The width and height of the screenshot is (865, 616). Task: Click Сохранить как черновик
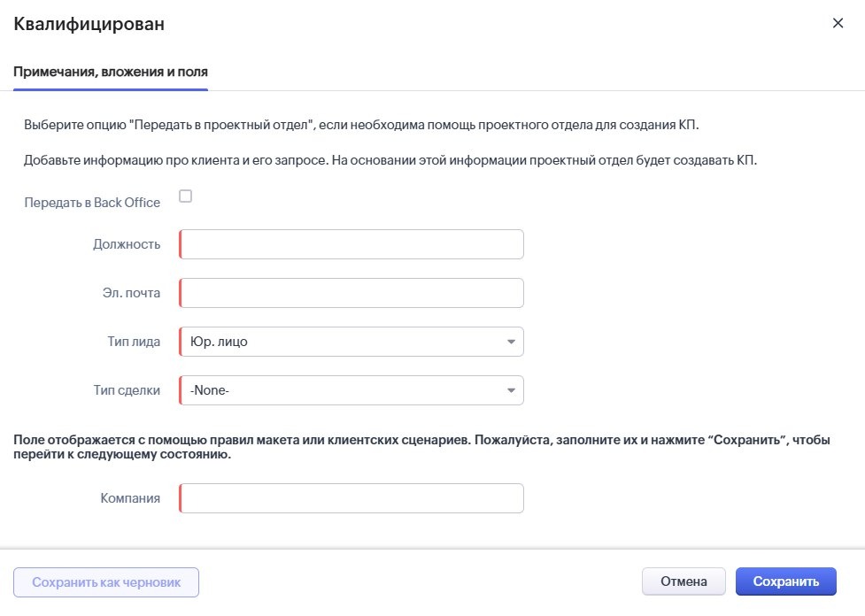tap(104, 581)
